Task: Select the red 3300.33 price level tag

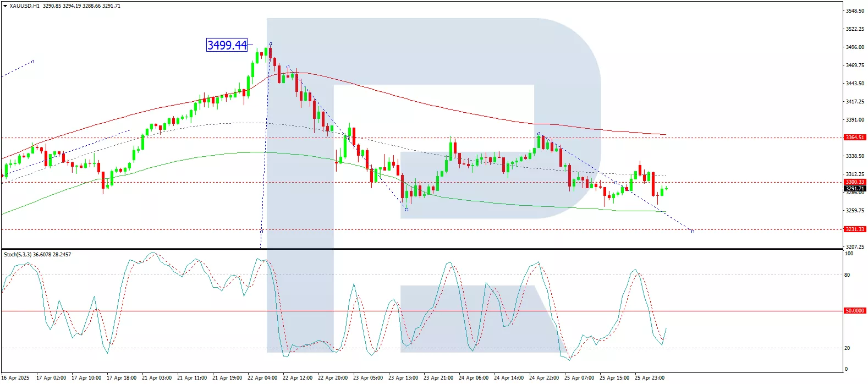Action: click(x=854, y=182)
